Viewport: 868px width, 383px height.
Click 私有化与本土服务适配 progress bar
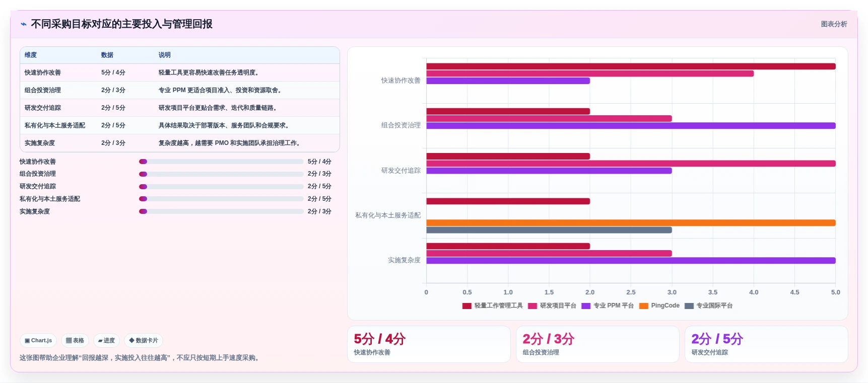[221, 199]
